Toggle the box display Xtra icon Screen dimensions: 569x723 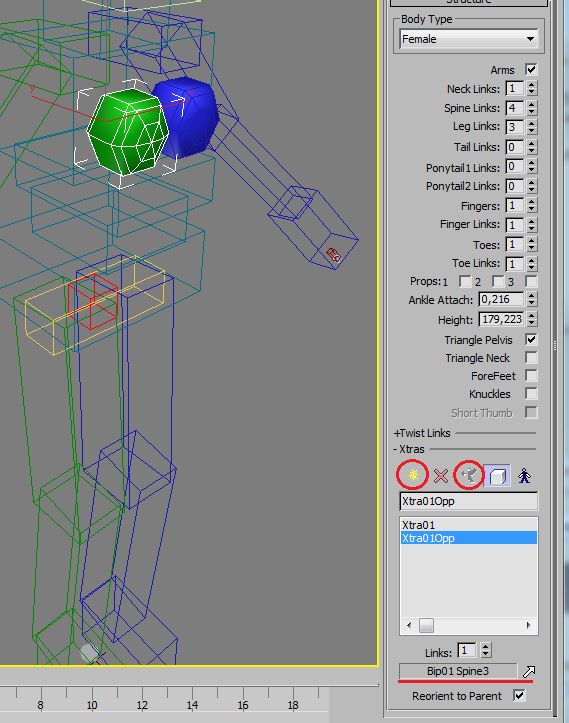[497, 475]
